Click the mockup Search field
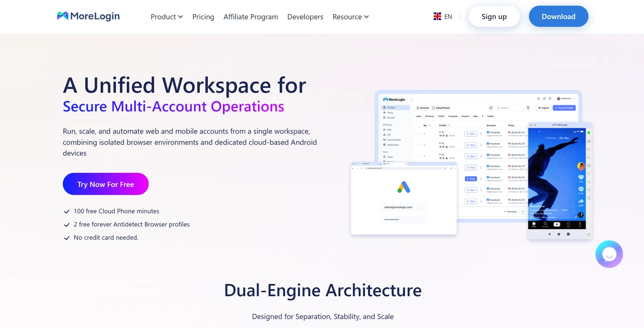This screenshot has height=328, width=644. (510, 108)
